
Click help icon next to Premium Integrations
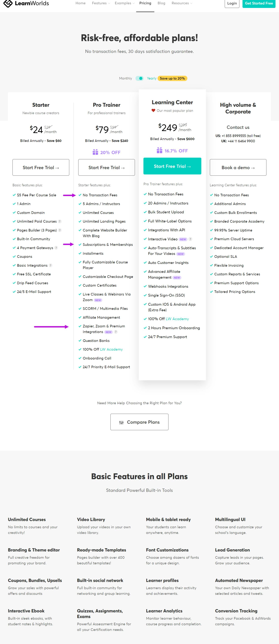click(116, 332)
